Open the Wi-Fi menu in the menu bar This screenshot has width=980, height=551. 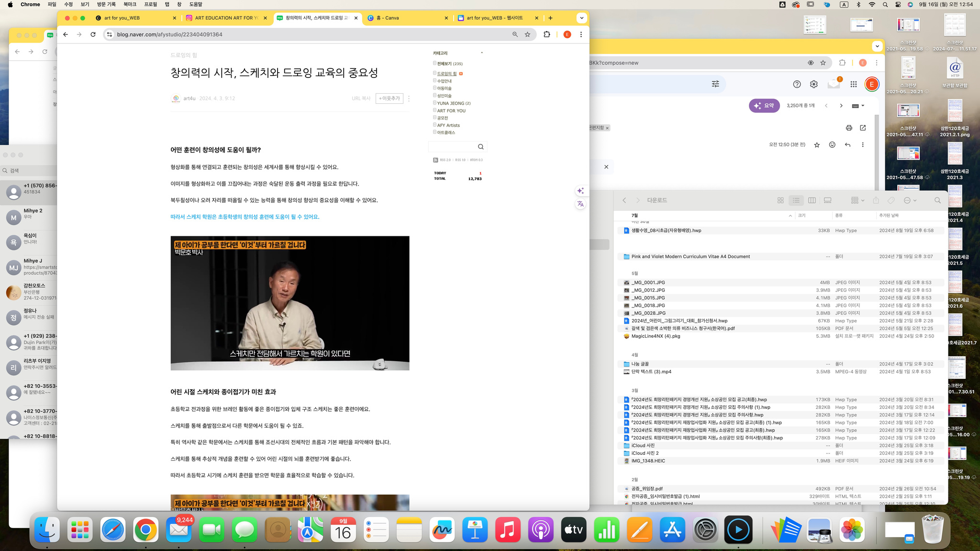872,4
